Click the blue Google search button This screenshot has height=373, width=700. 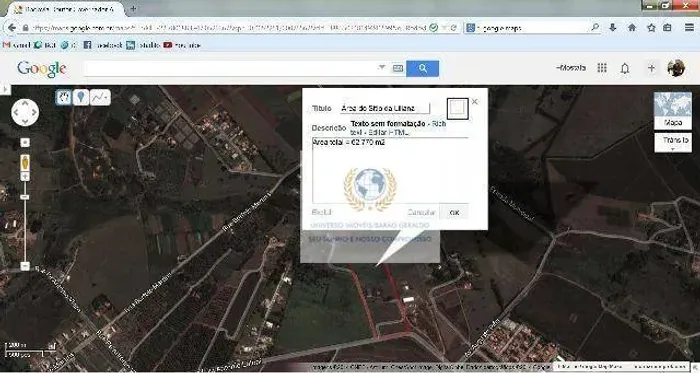tap(422, 68)
